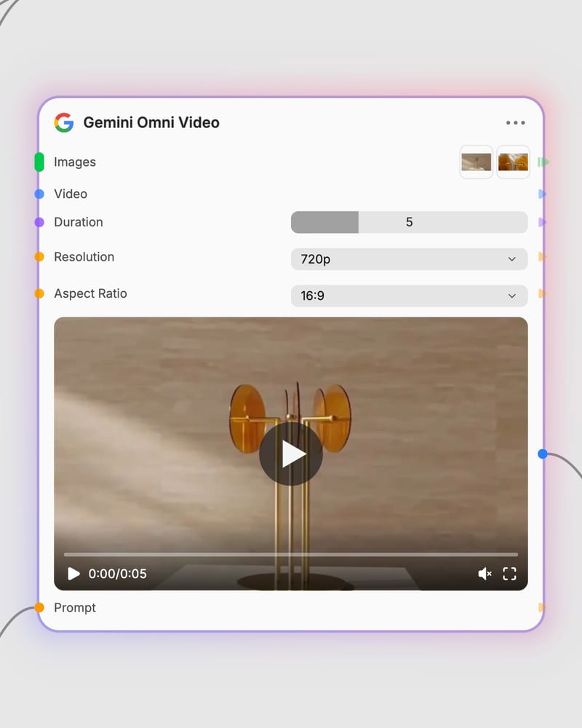The height and width of the screenshot is (728, 582).
Task: Click the blue Video row output arrow
Action: point(542,194)
